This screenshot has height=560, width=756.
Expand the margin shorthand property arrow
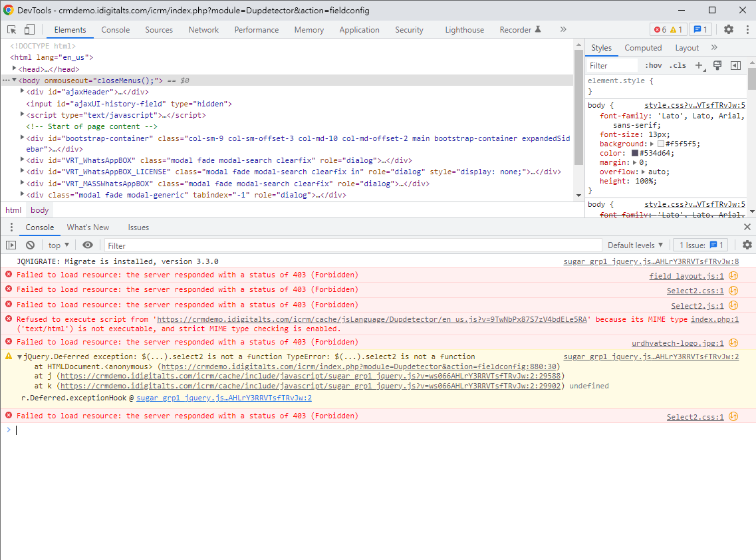pyautogui.click(x=635, y=162)
